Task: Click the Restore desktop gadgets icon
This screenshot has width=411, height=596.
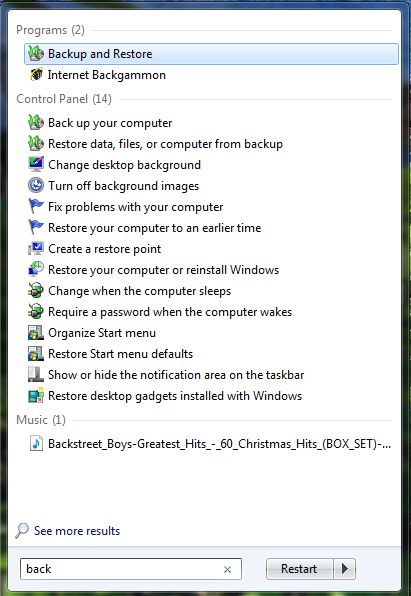Action: pyautogui.click(x=36, y=396)
